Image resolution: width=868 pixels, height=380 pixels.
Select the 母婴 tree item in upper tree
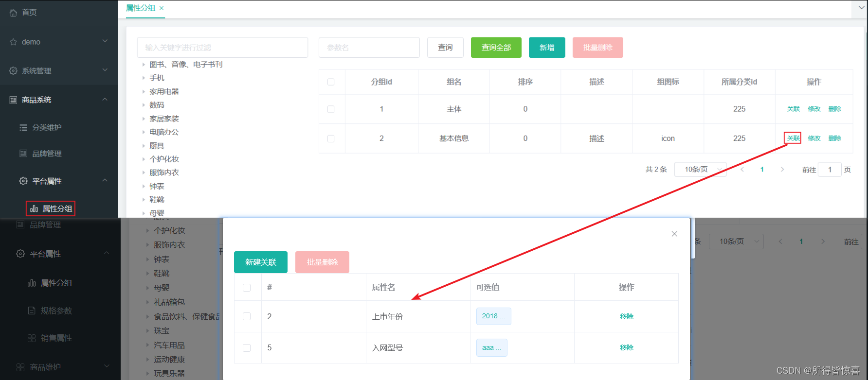[x=157, y=213]
